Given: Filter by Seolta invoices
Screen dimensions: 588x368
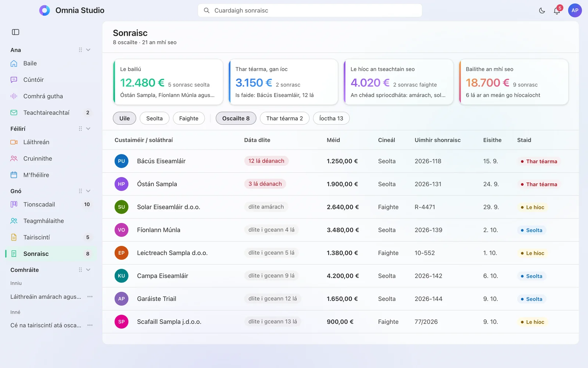Looking at the screenshot, I should click(x=154, y=118).
